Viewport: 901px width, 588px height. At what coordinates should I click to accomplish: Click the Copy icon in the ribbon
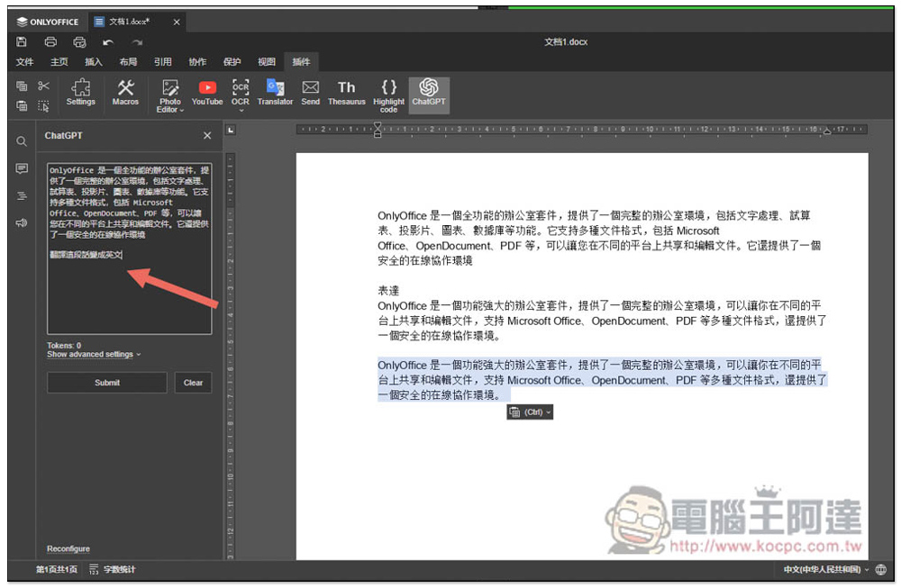click(x=22, y=86)
